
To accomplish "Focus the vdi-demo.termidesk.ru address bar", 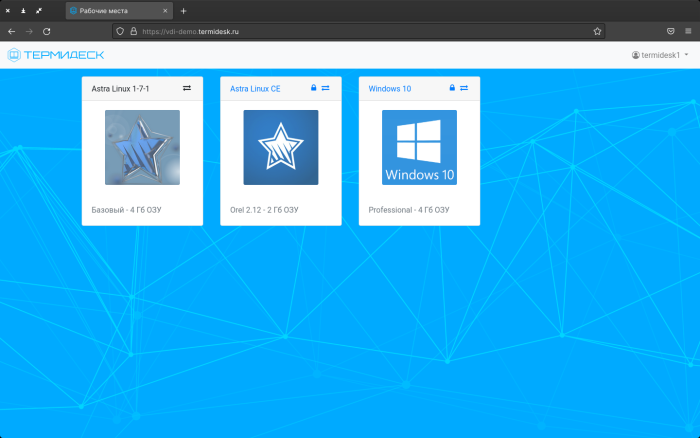I will click(358, 31).
